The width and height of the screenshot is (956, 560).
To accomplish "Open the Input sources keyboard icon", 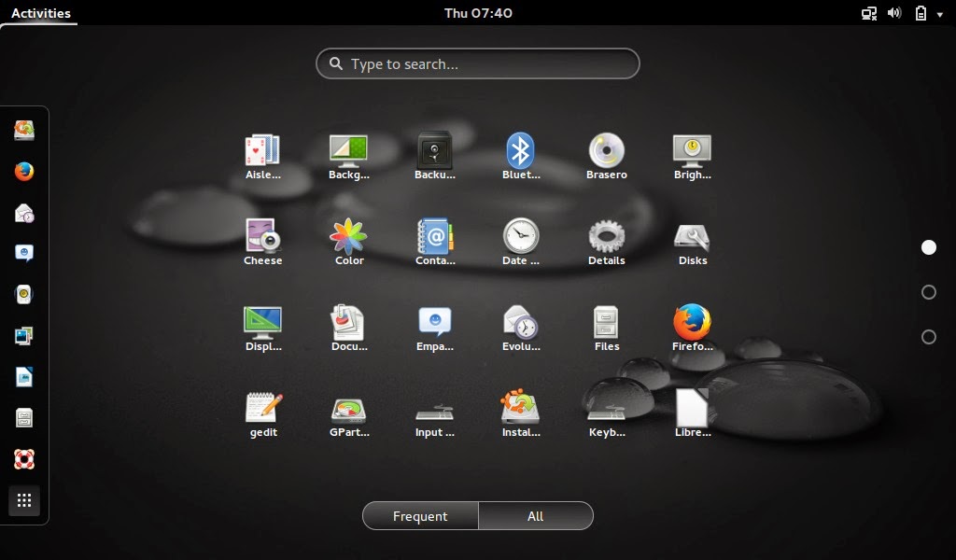I will (435, 413).
